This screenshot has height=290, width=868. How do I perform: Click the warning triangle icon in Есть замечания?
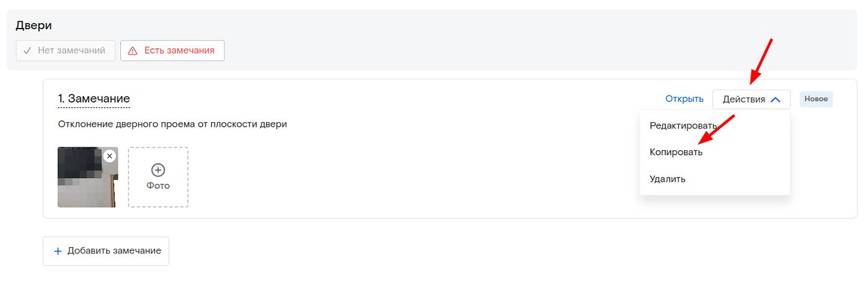pos(132,51)
